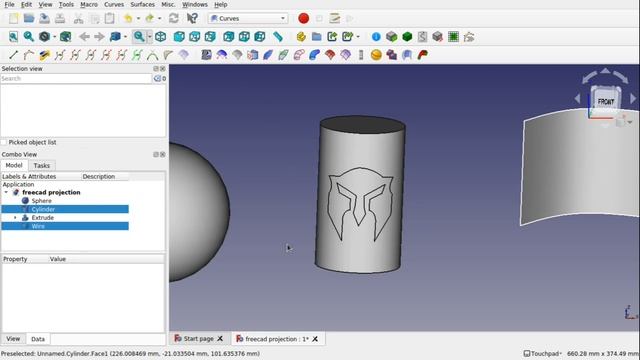Click the green arc curve tool icon
The height and width of the screenshot is (360, 640).
click(x=152, y=55)
